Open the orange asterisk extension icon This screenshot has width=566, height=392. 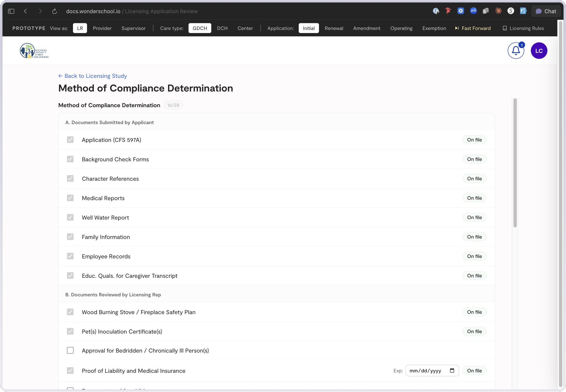click(x=498, y=11)
